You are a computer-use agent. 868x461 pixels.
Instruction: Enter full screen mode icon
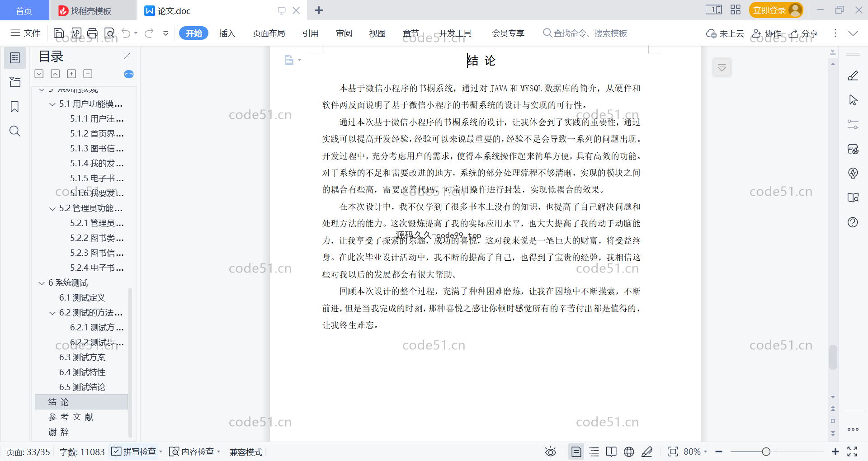[852, 452]
